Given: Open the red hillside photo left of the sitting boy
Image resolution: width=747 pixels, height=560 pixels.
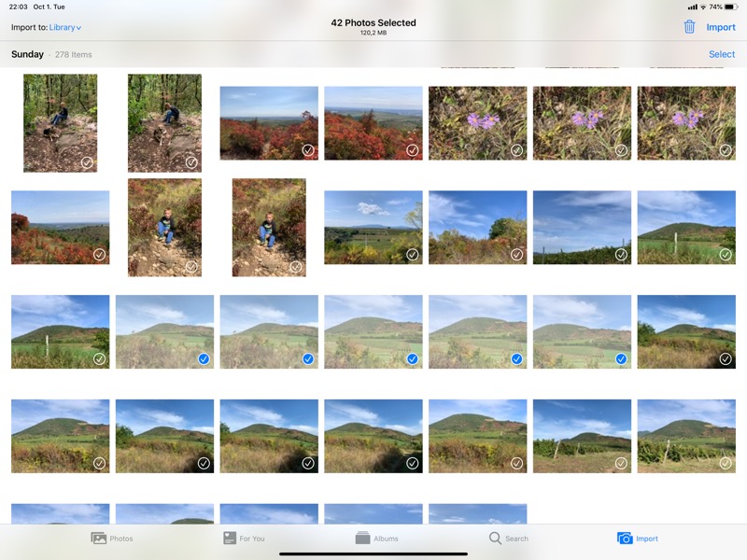Looking at the screenshot, I should click(x=60, y=227).
